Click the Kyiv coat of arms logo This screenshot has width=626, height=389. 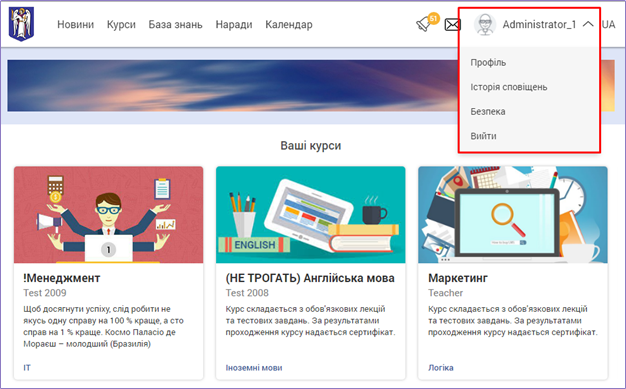click(x=21, y=24)
